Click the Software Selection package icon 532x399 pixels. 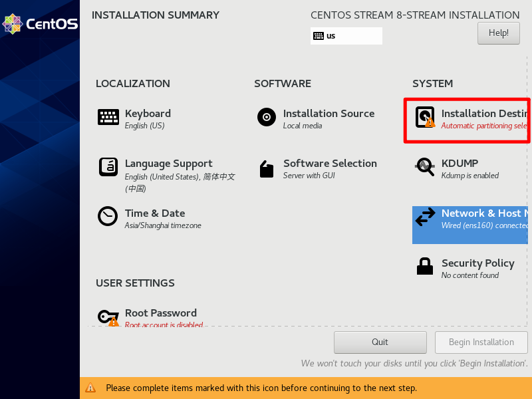267,169
